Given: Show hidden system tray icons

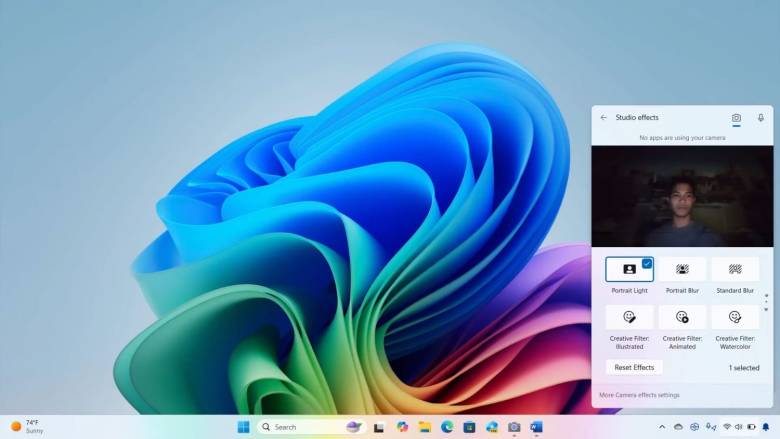Looking at the screenshot, I should click(x=662, y=427).
